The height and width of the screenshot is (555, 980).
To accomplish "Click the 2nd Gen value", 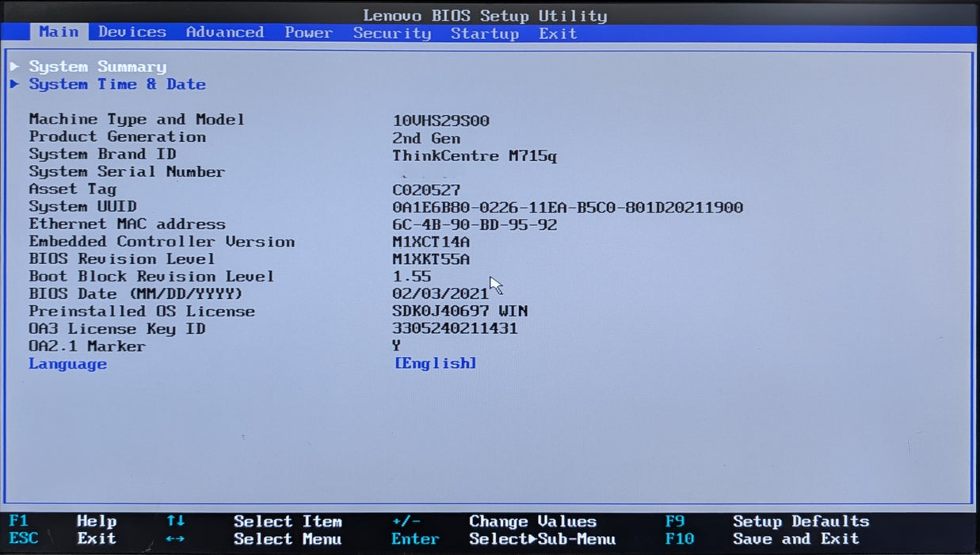I will [x=426, y=138].
